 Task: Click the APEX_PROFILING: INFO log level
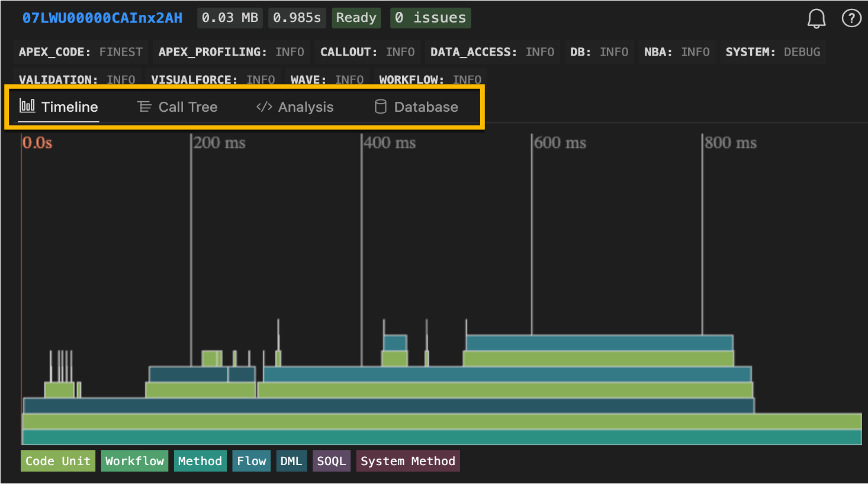point(231,52)
